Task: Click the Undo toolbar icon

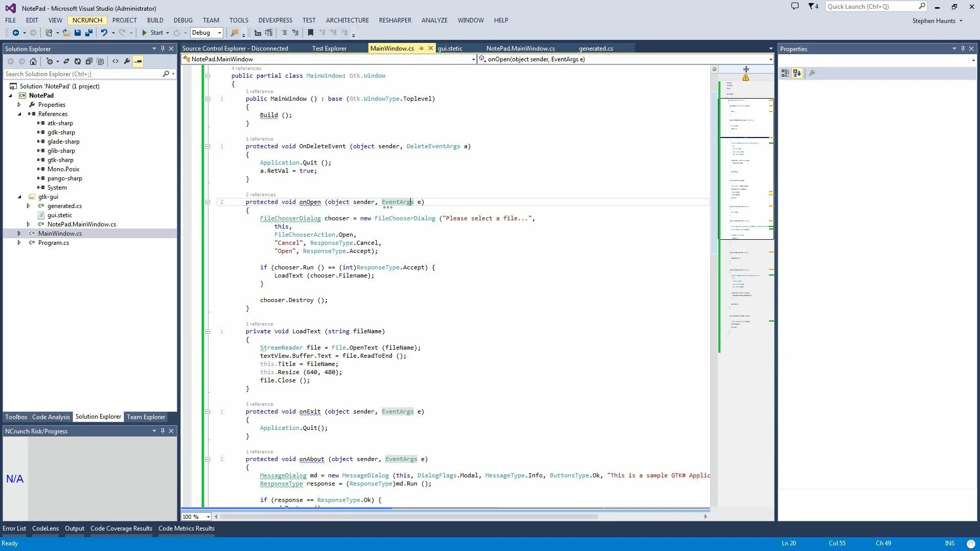Action: [x=104, y=33]
